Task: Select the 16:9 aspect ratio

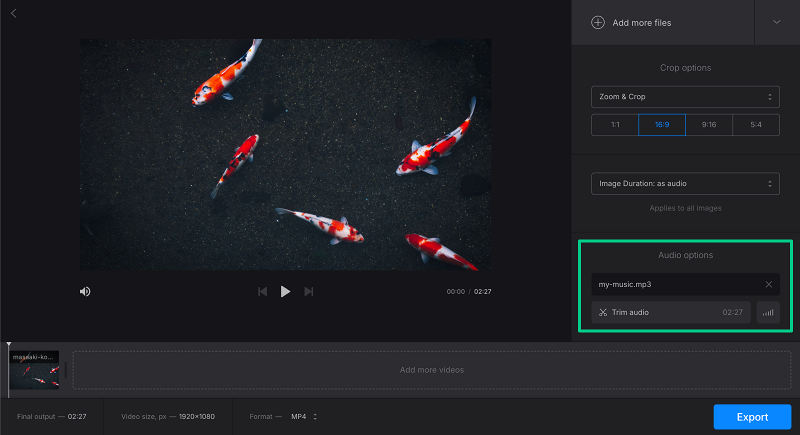Action: 662,125
